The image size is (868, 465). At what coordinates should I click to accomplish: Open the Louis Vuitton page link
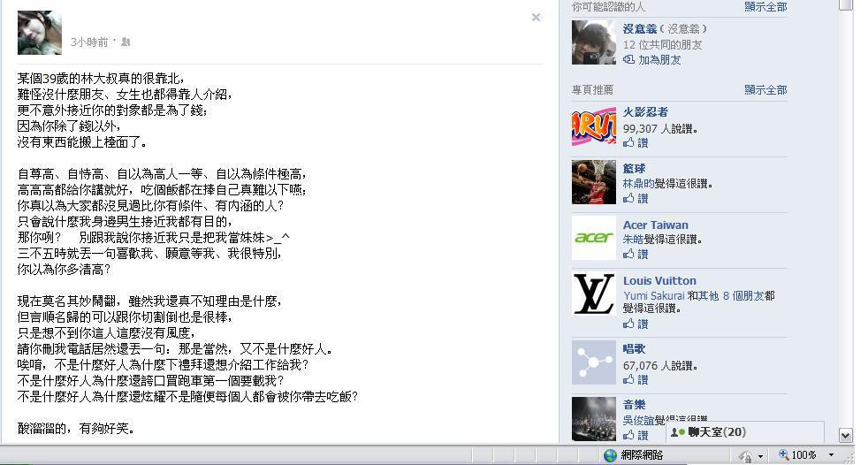(659, 280)
